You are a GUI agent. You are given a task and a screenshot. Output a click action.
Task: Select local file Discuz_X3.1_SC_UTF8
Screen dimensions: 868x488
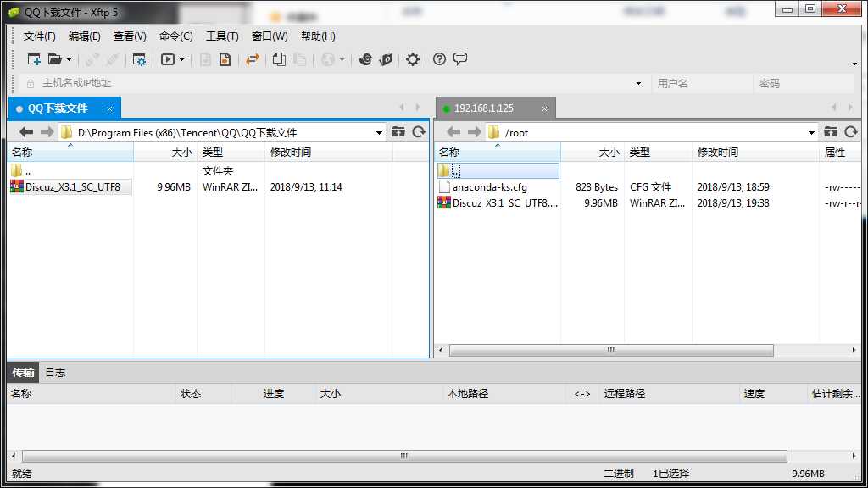point(73,187)
